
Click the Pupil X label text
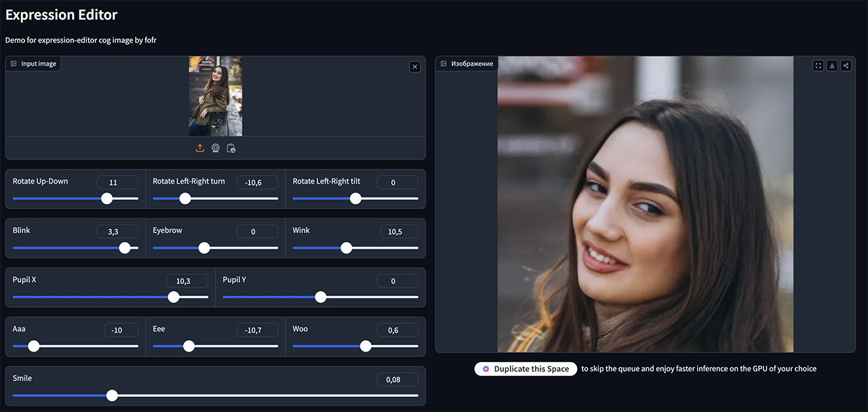click(x=24, y=279)
